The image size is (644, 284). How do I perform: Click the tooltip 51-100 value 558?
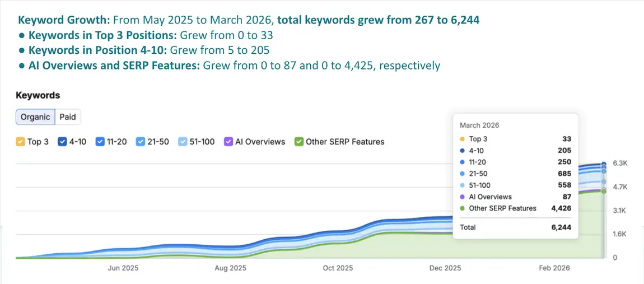pyautogui.click(x=564, y=185)
